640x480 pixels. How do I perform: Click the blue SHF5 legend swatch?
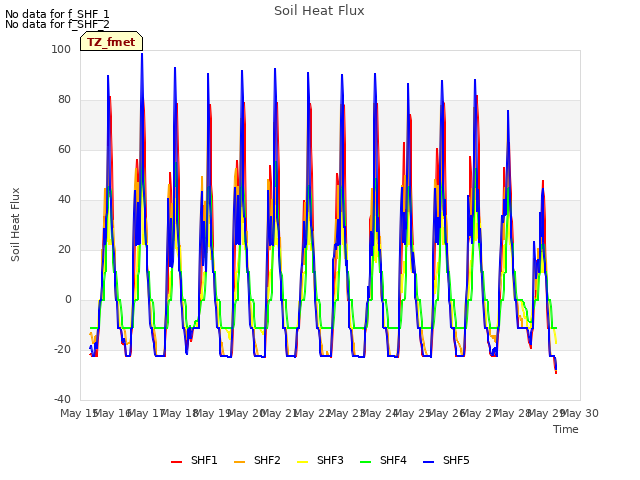pyautogui.click(x=429, y=462)
